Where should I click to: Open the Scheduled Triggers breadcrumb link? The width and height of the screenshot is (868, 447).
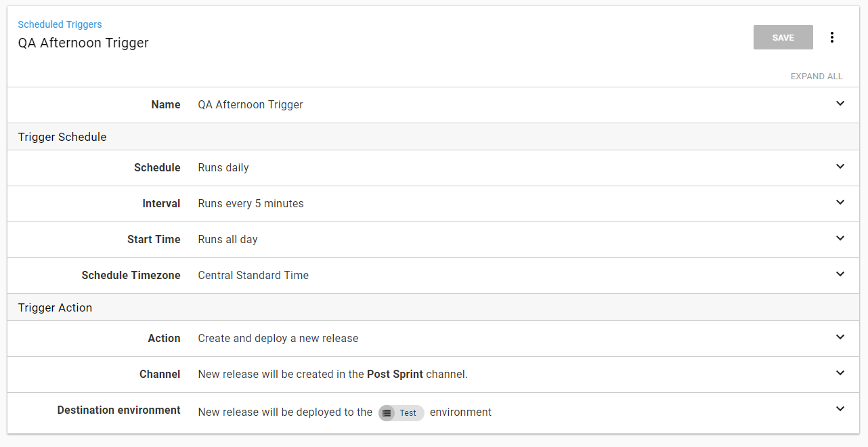tap(60, 24)
